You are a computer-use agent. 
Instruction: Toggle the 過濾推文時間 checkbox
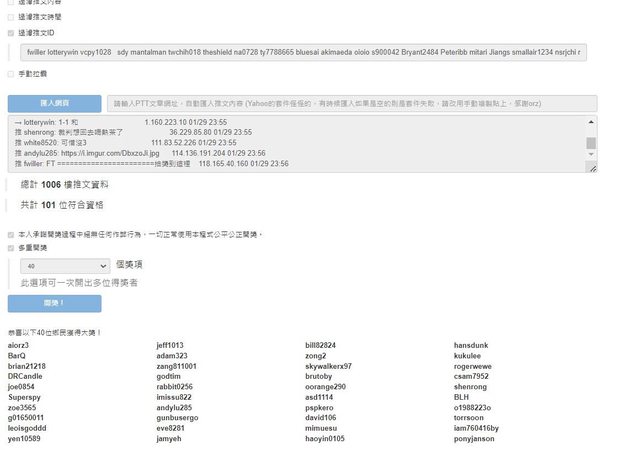[x=11, y=17]
